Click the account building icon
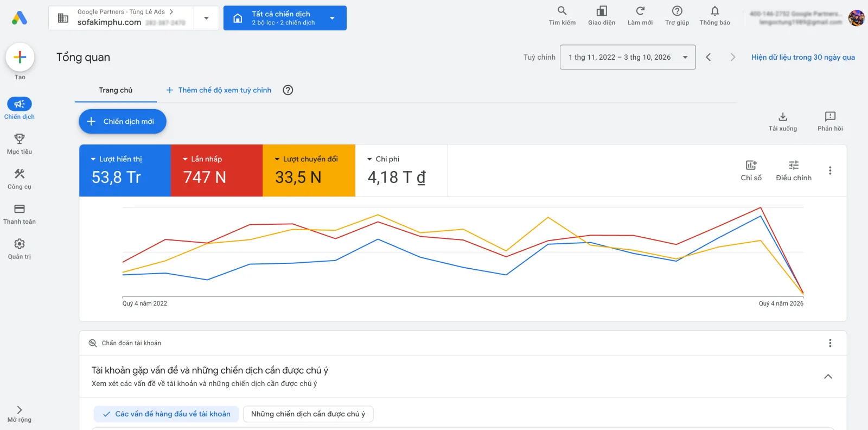The width and height of the screenshot is (868, 430). click(63, 18)
